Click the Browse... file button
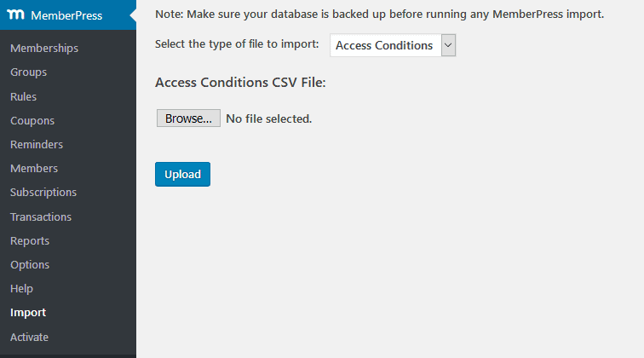The height and width of the screenshot is (358, 644). (188, 118)
